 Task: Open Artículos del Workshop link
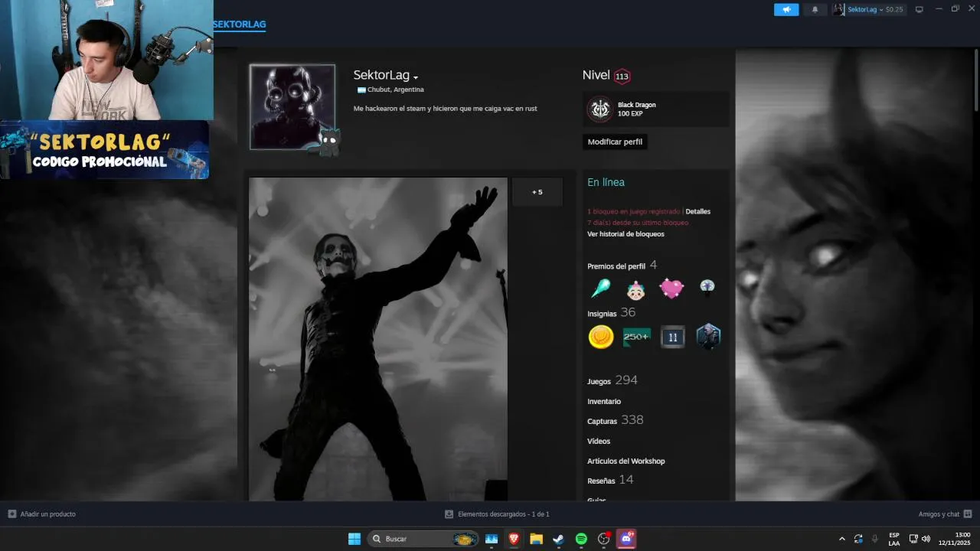tap(626, 461)
